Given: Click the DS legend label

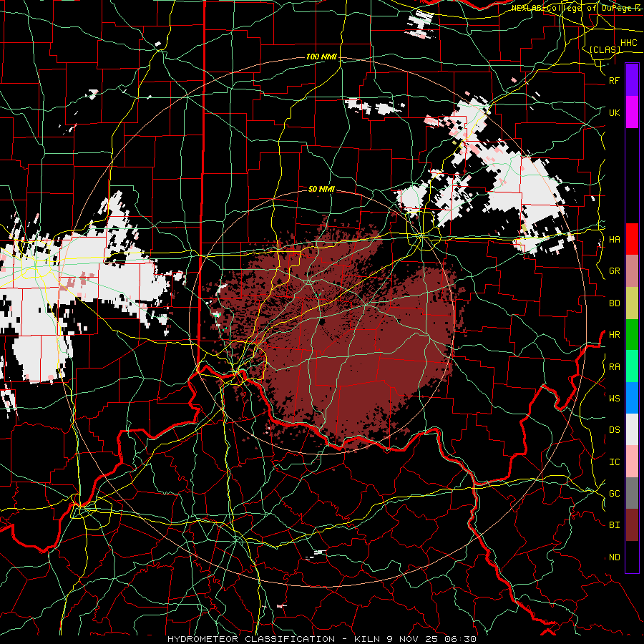Looking at the screenshot, I should 614,430.
